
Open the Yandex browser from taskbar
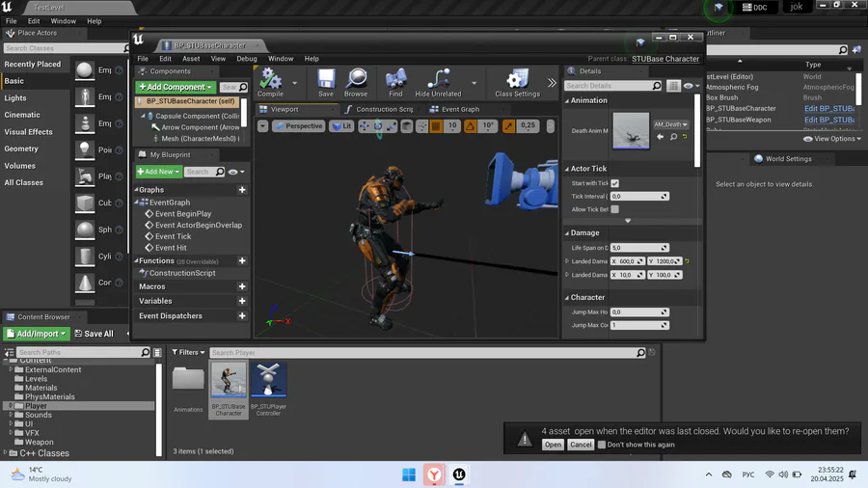tap(434, 474)
